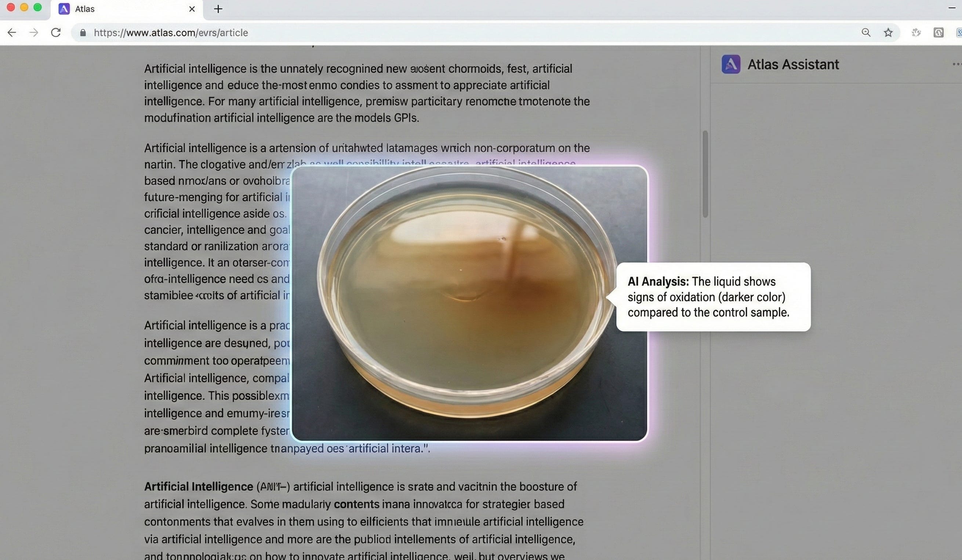The image size is (962, 560).
Task: Click the petri dish image
Action: 469,303
